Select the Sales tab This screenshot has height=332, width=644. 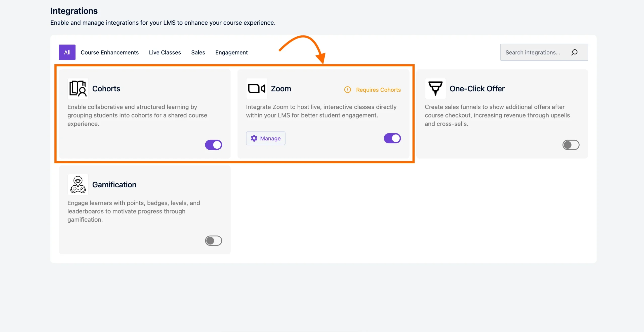[198, 52]
